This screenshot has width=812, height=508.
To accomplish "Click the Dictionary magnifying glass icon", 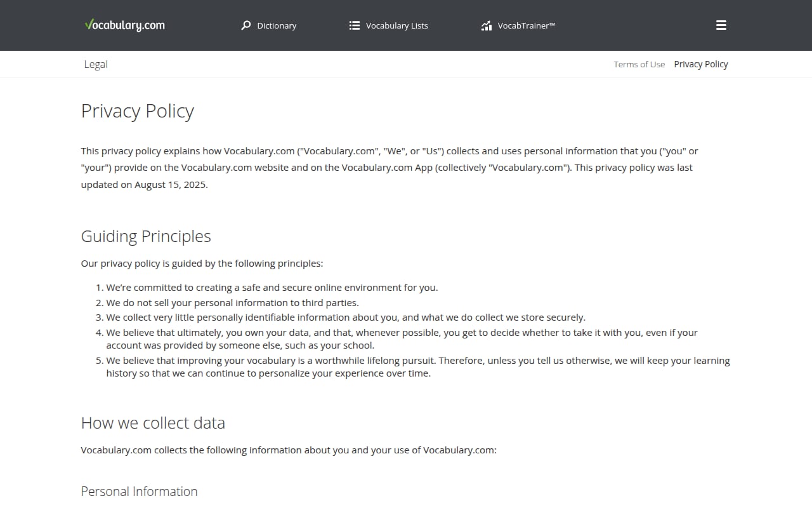I will click(246, 25).
